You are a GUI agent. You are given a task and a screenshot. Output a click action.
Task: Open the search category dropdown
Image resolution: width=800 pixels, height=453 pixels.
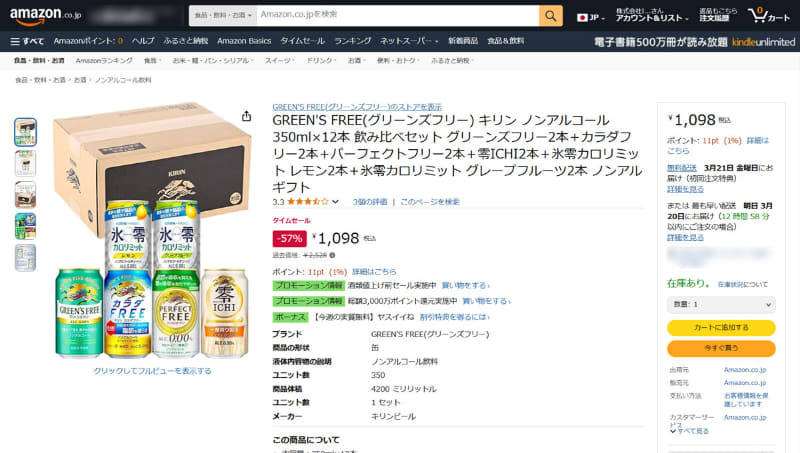223,16
